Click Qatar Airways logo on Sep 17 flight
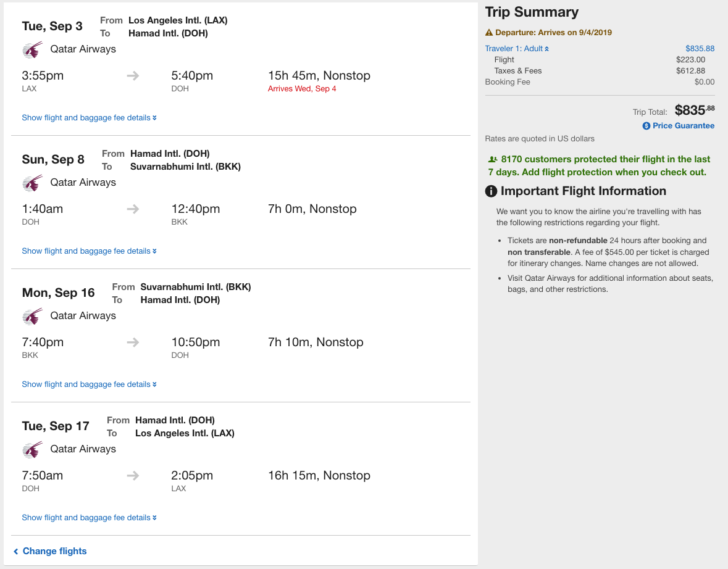Image resolution: width=728 pixels, height=569 pixels. 32,449
